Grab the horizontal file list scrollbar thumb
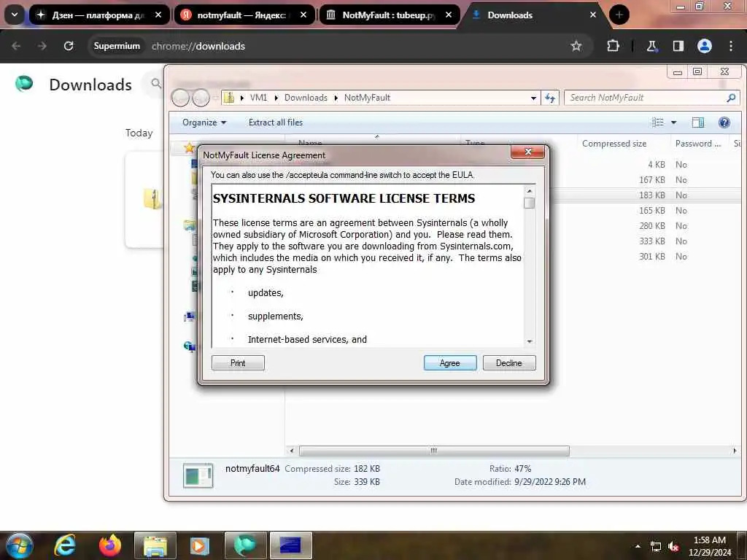This screenshot has height=560, width=747. (x=434, y=451)
